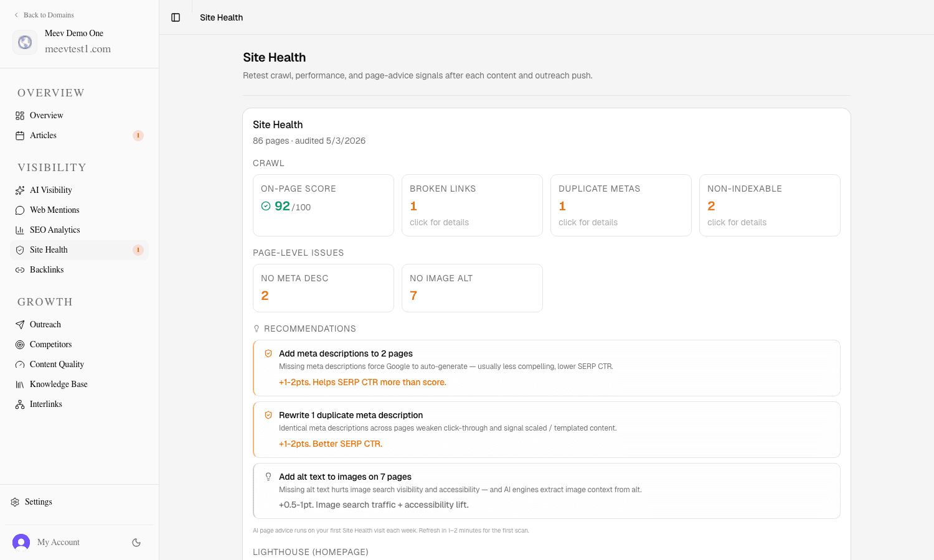Open SEO Analytics chart icon
This screenshot has height=560, width=934.
click(x=20, y=230)
